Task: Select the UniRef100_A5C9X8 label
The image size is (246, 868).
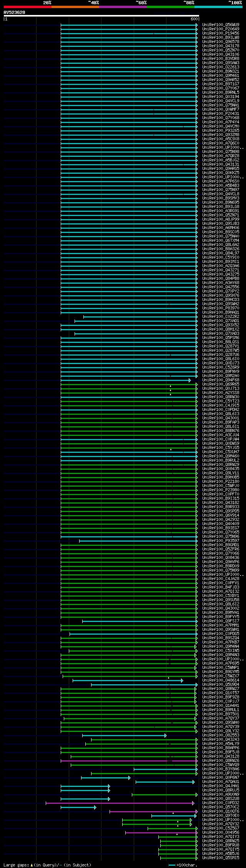Action: (221, 139)
